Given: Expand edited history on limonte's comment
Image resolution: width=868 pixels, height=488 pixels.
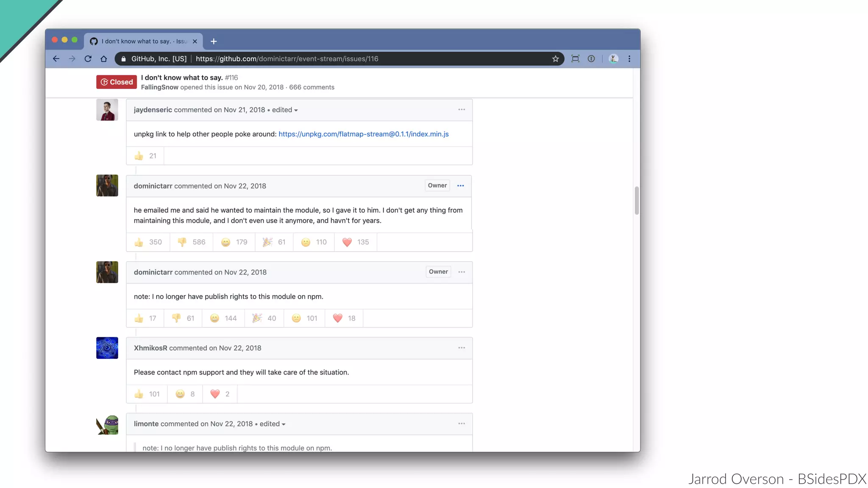Looking at the screenshot, I should 273,424.
